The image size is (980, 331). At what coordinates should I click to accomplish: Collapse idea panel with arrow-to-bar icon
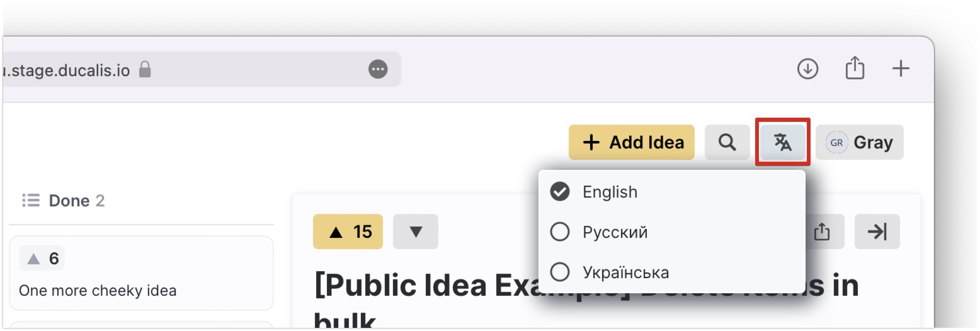[877, 232]
